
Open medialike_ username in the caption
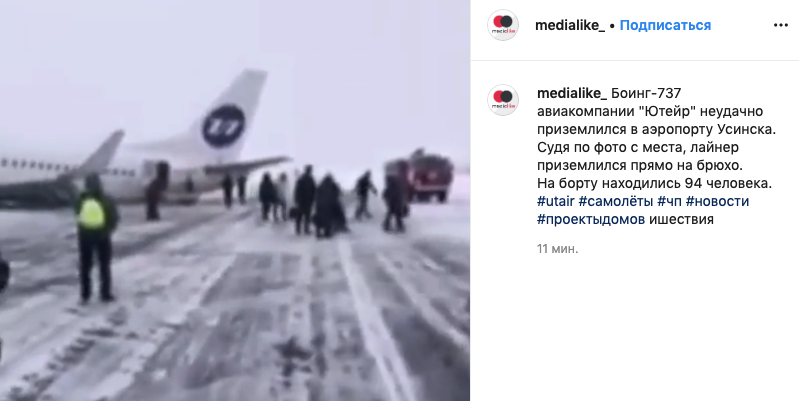pyautogui.click(x=572, y=94)
